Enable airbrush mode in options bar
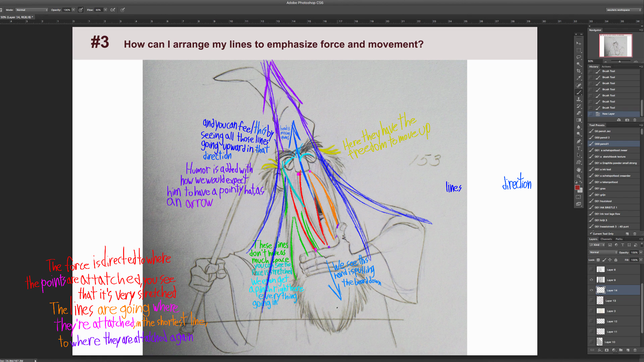Viewport: 644px width, 362px height. (x=113, y=10)
